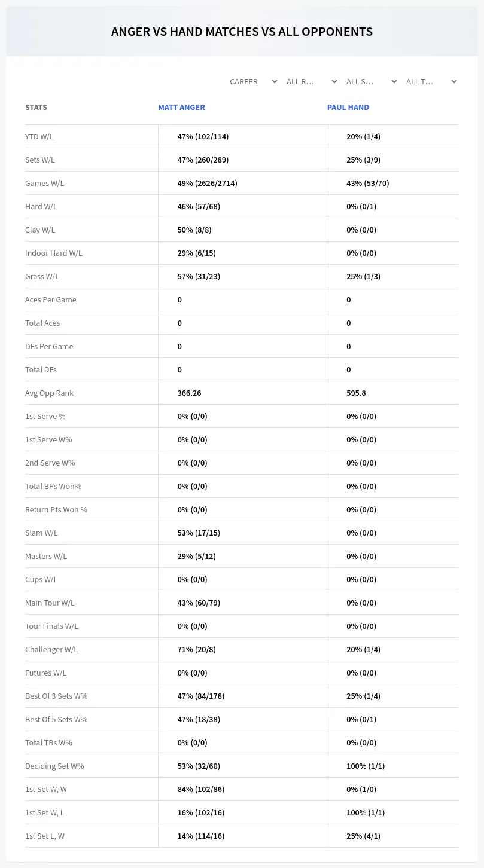
Task: Select the YTD W/L stat row
Action: 242,136
